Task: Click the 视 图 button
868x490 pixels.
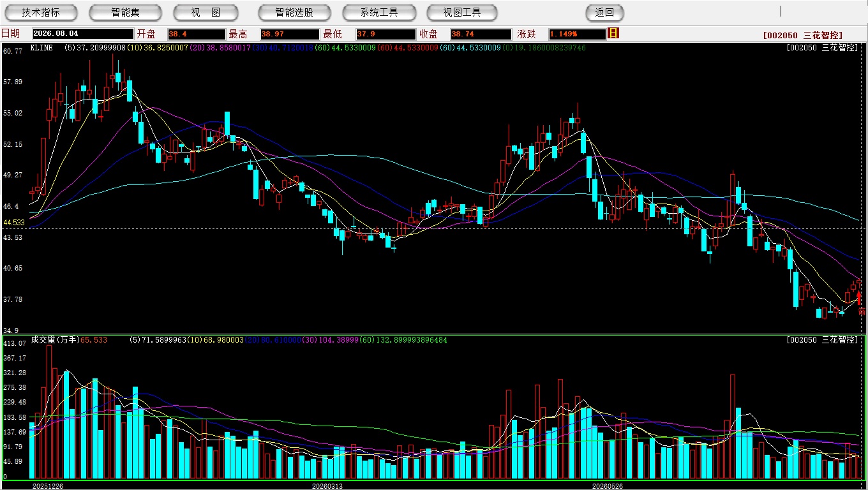Action: click(x=206, y=12)
